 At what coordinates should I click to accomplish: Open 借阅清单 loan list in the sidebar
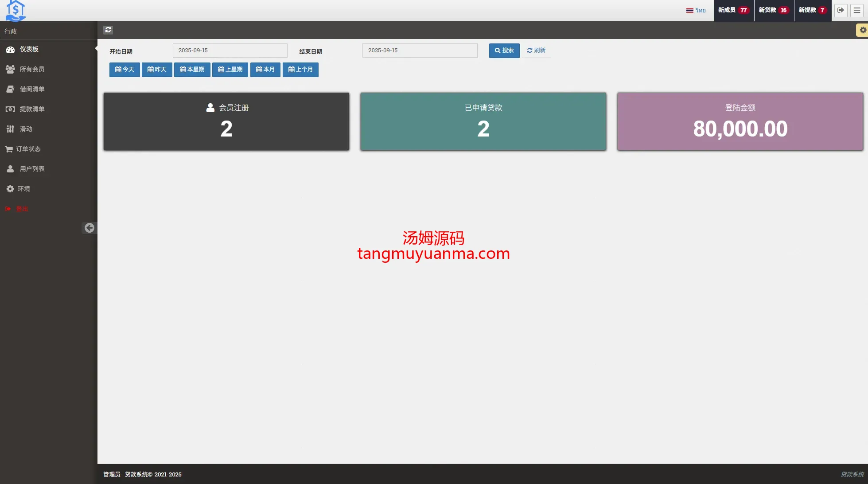pyautogui.click(x=31, y=89)
